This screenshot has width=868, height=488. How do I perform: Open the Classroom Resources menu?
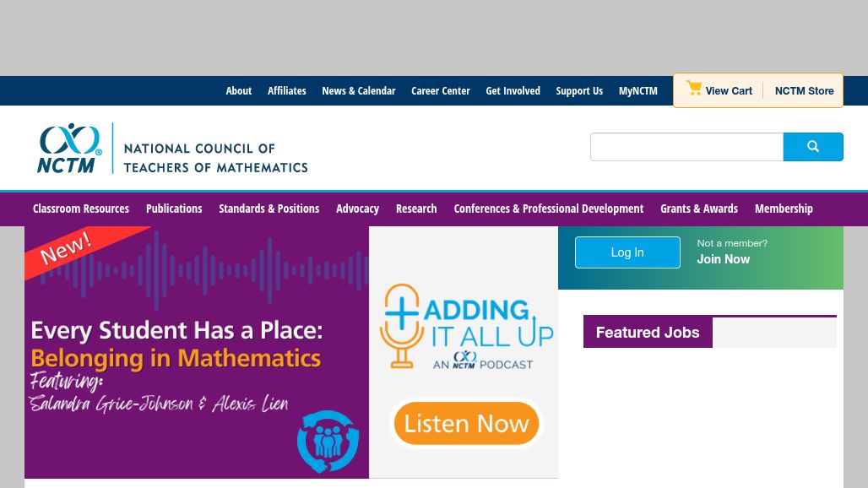point(81,209)
